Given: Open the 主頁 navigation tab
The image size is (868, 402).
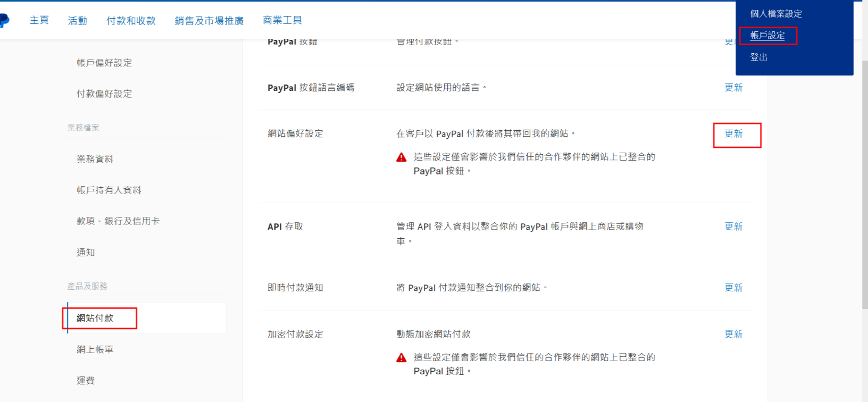Looking at the screenshot, I should (39, 20).
